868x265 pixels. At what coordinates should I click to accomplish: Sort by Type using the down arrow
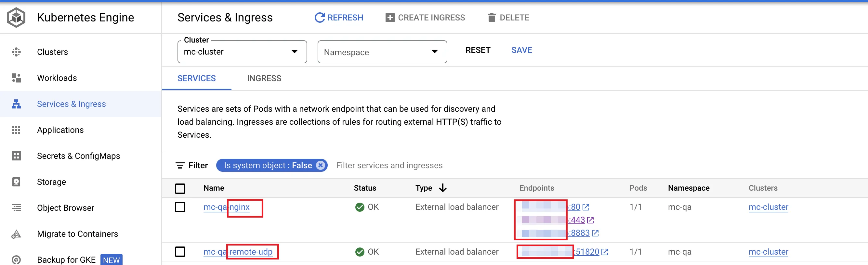(x=443, y=188)
